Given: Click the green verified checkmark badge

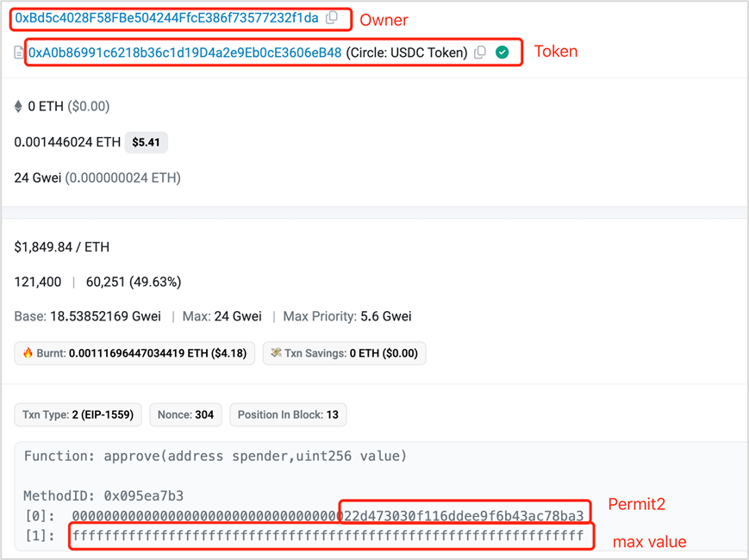Looking at the screenshot, I should coord(502,52).
